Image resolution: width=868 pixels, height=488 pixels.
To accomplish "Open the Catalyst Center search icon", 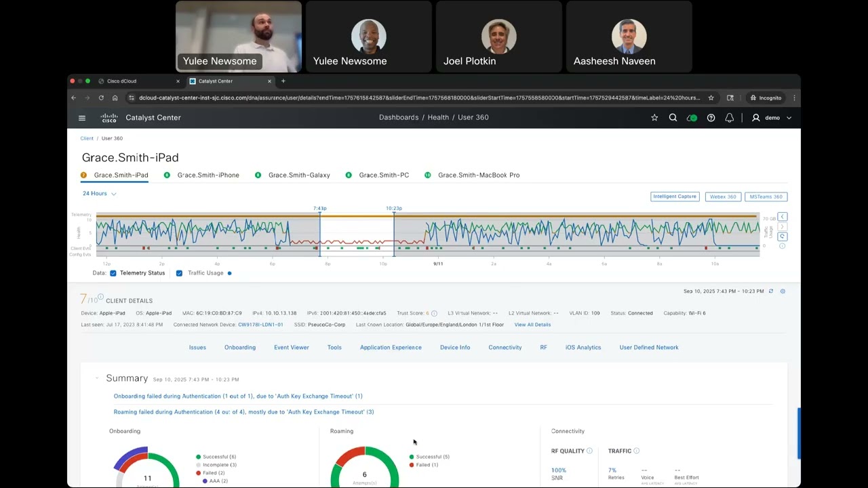I will (673, 118).
